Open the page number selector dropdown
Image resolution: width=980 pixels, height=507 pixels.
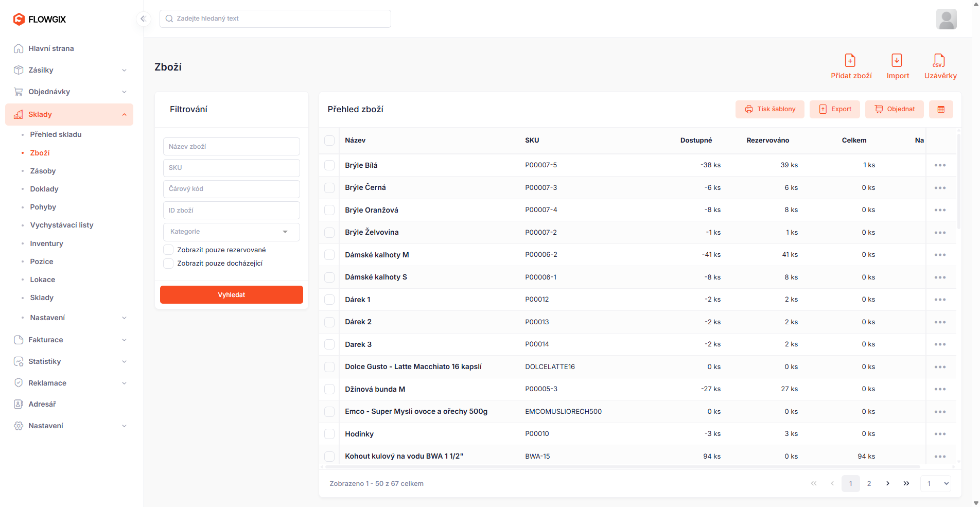935,483
